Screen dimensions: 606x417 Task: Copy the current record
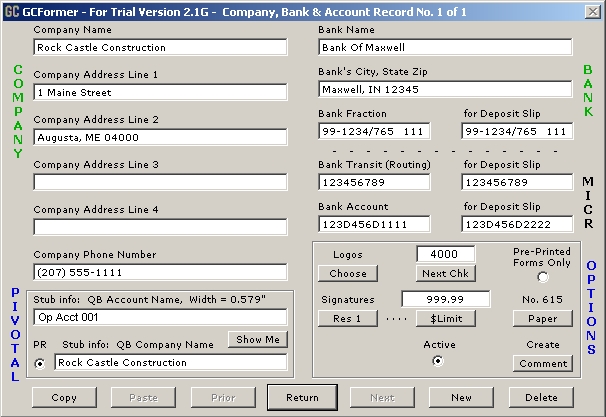point(64,398)
